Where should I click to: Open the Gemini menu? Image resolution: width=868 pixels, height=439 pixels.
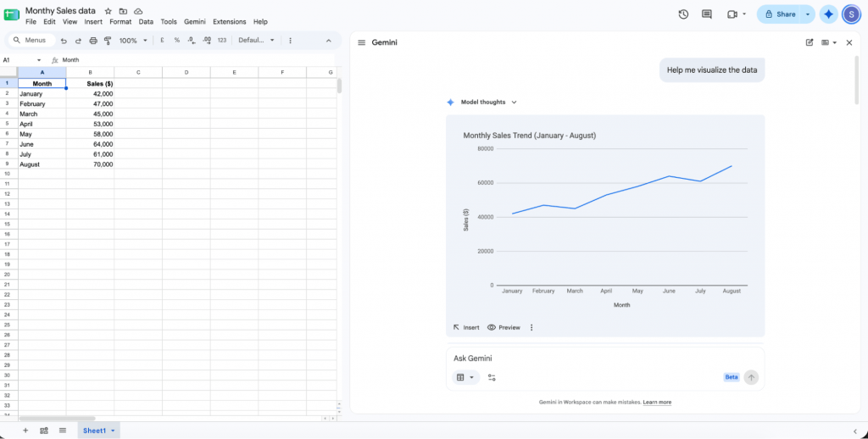tap(195, 22)
